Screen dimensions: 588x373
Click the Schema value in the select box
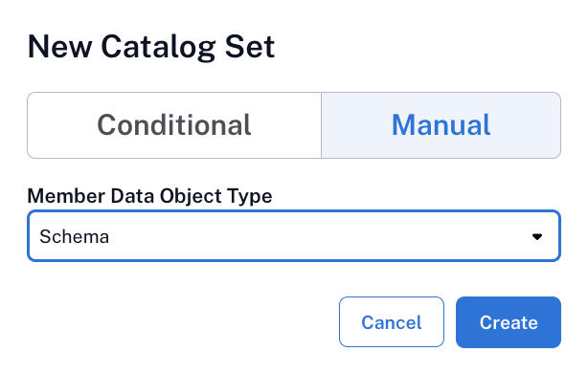(x=75, y=236)
